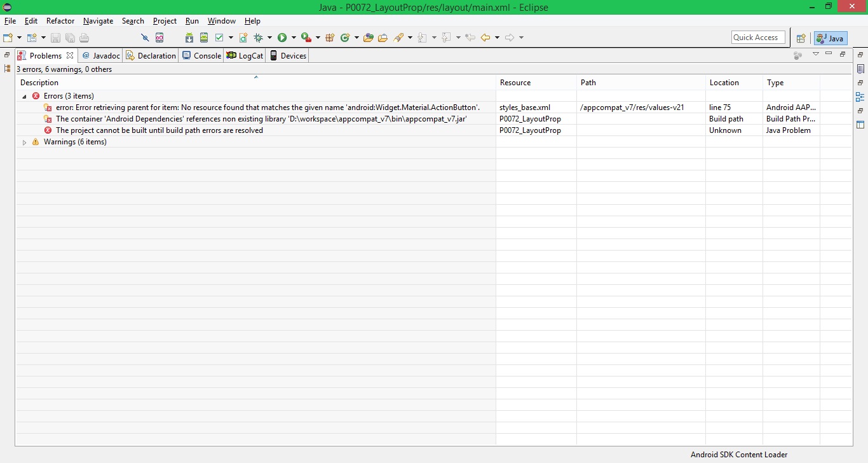Select the Java perspective button
Image resolution: width=868 pixels, height=463 pixels.
click(x=831, y=38)
